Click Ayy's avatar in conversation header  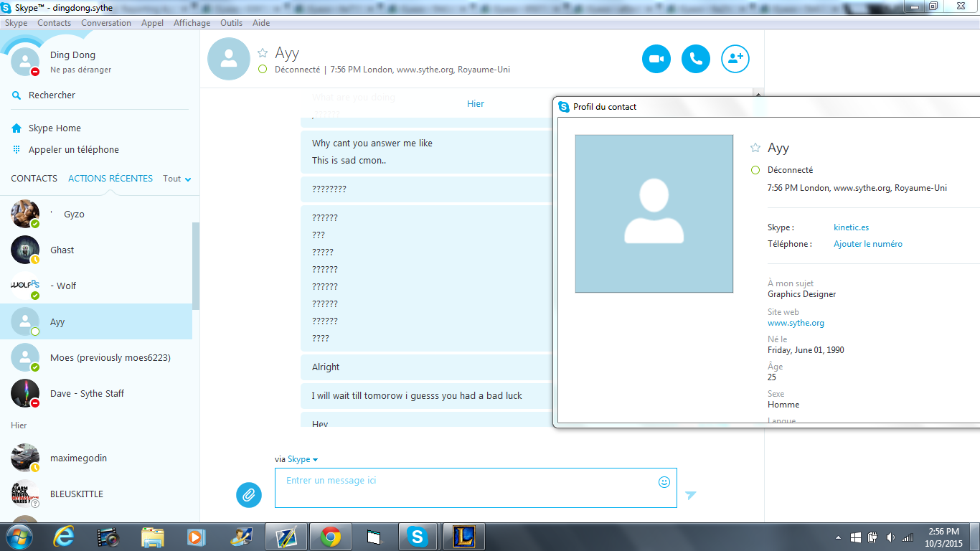pos(229,59)
